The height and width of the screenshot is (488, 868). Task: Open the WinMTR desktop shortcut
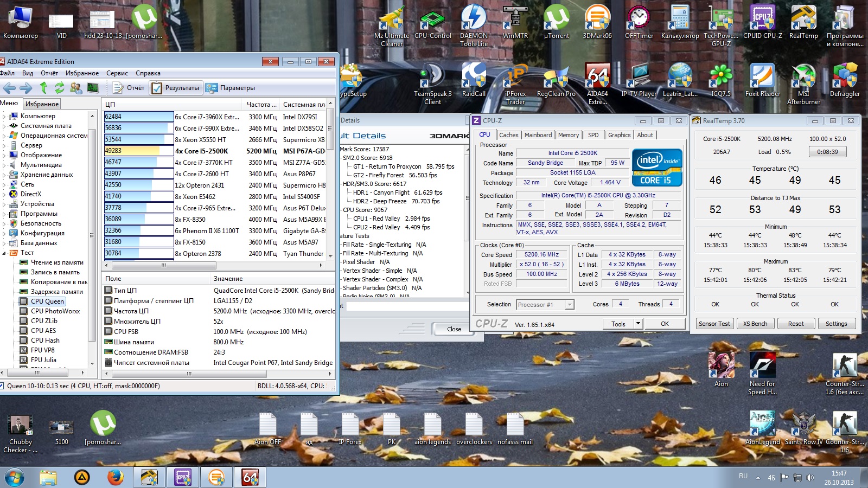[515, 23]
